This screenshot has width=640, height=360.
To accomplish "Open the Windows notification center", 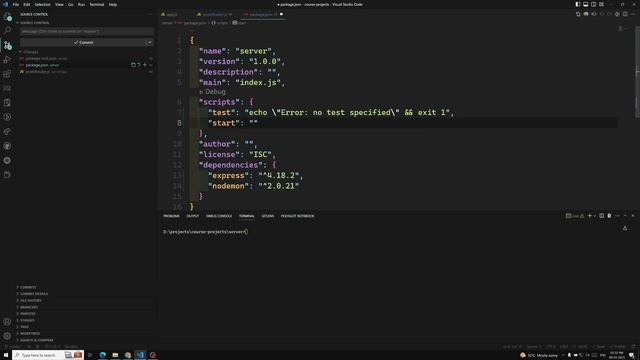I will coord(632,355).
